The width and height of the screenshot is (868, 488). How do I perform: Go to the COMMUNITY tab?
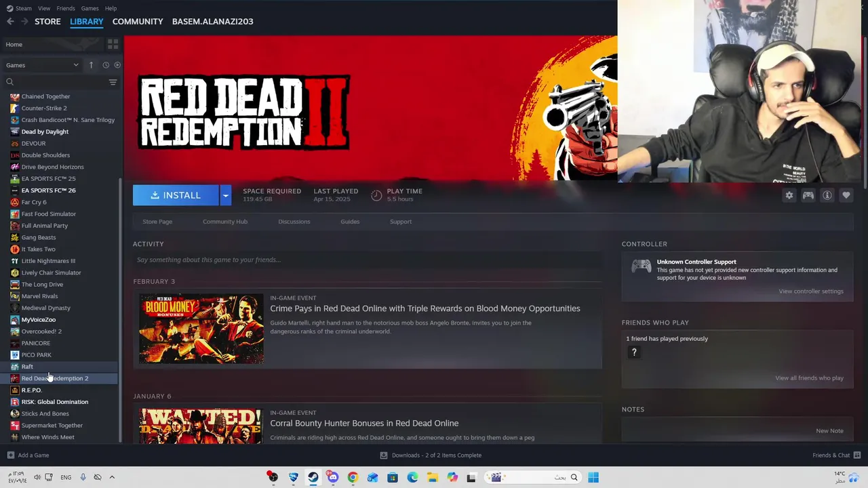[x=138, y=22]
